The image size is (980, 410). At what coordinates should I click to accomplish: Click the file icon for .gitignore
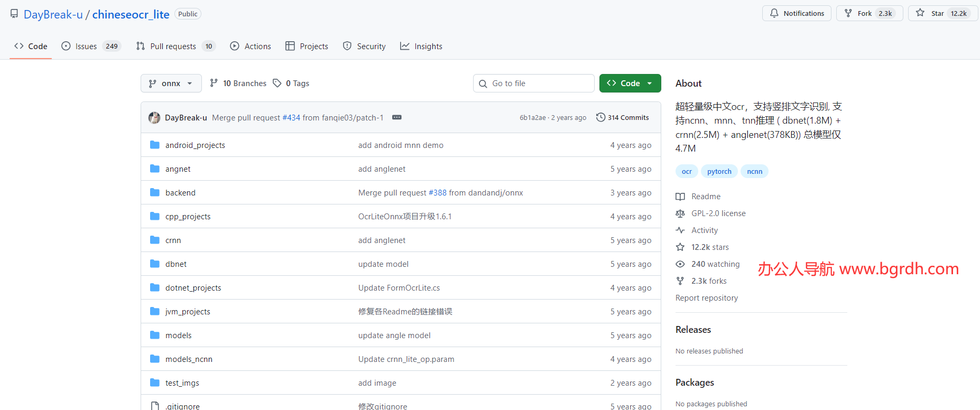coord(155,406)
